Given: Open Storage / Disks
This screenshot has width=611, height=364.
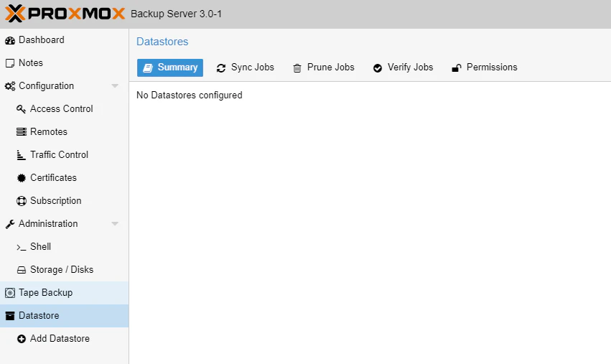Looking at the screenshot, I should (65, 270).
